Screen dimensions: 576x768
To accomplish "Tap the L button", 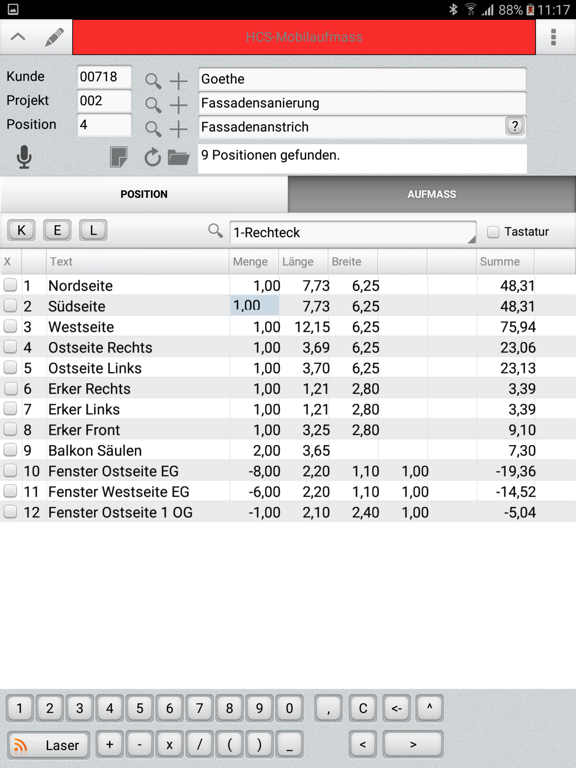I will pyautogui.click(x=93, y=230).
